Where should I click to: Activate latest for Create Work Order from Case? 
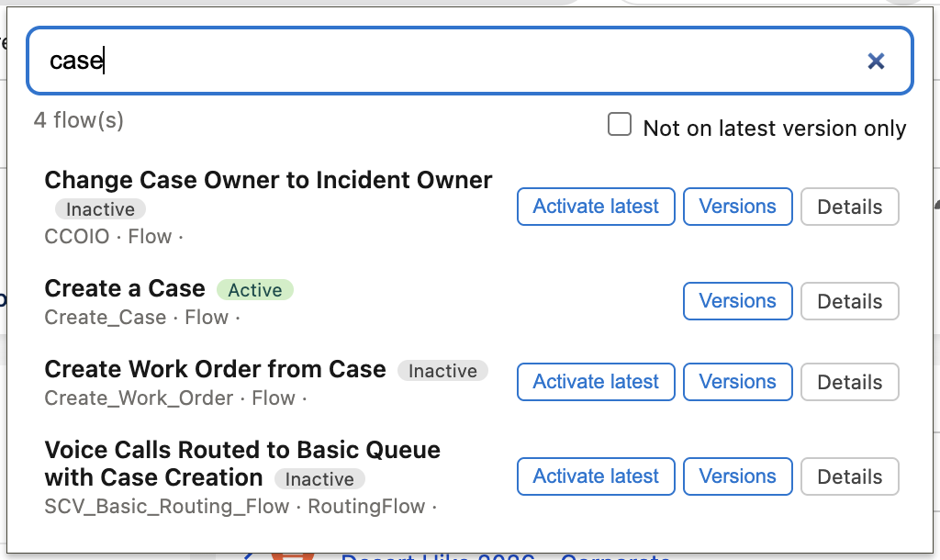(x=596, y=382)
